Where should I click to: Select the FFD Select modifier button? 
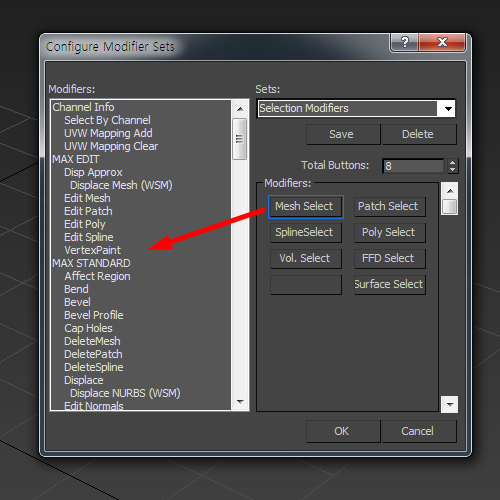click(389, 258)
